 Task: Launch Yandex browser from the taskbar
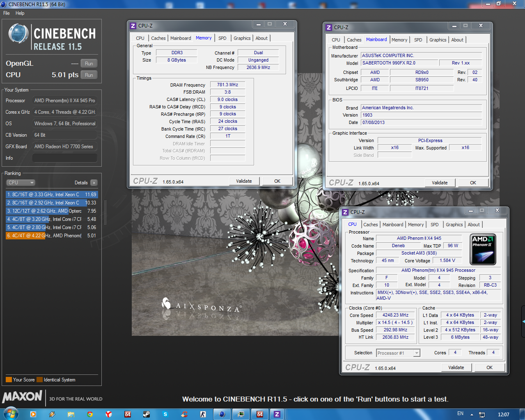click(x=109, y=414)
